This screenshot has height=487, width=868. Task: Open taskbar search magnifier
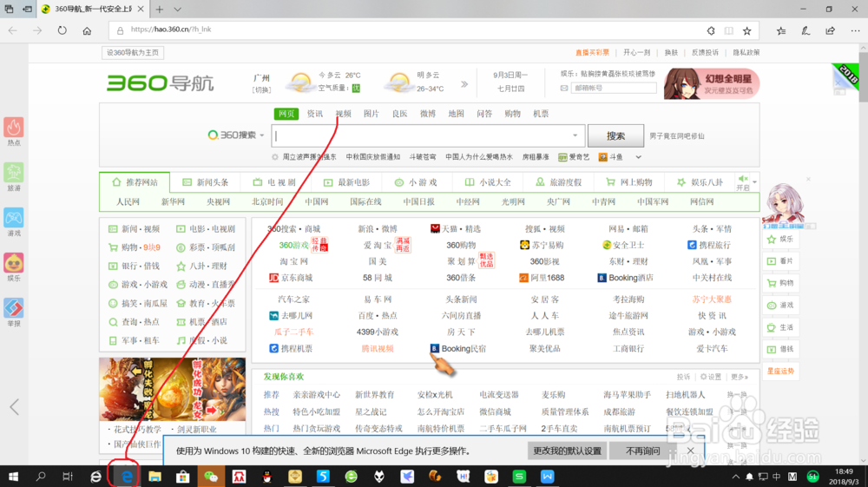(x=41, y=477)
